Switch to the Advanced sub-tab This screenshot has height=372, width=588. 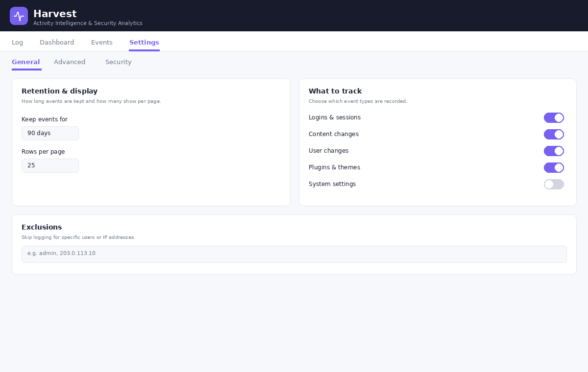tap(70, 62)
